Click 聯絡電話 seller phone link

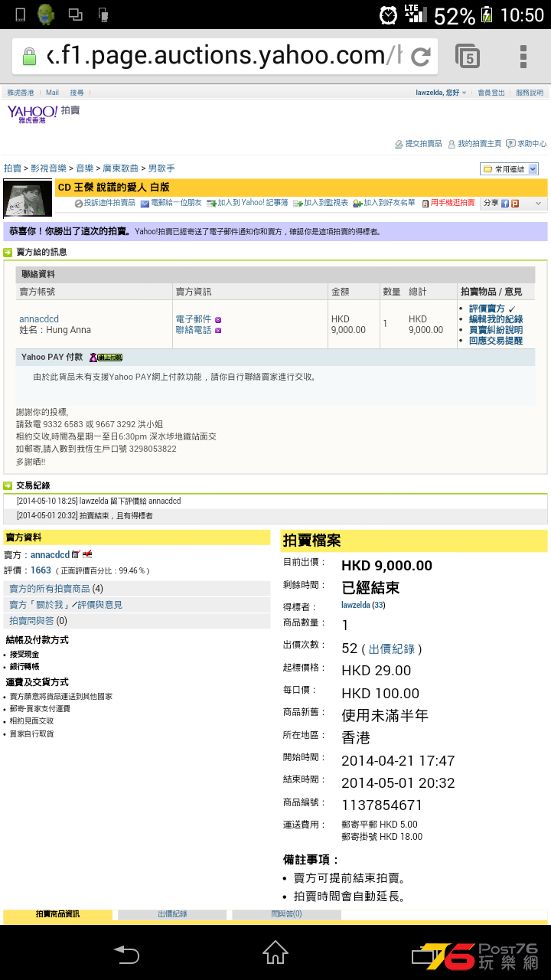pos(194,330)
